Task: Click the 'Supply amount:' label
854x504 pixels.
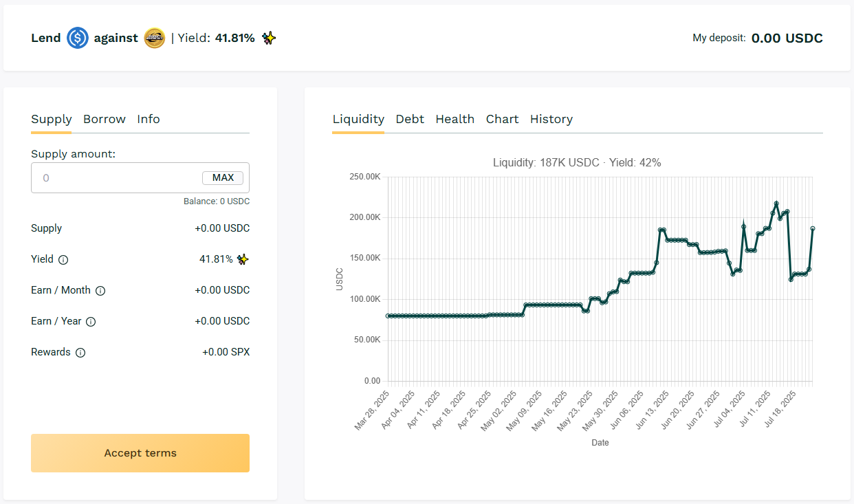Action: [x=74, y=154]
